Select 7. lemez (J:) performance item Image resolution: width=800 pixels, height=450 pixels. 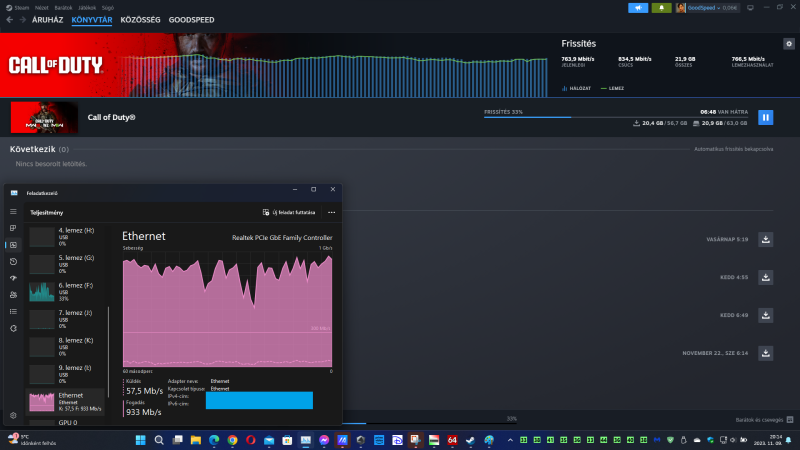65,319
